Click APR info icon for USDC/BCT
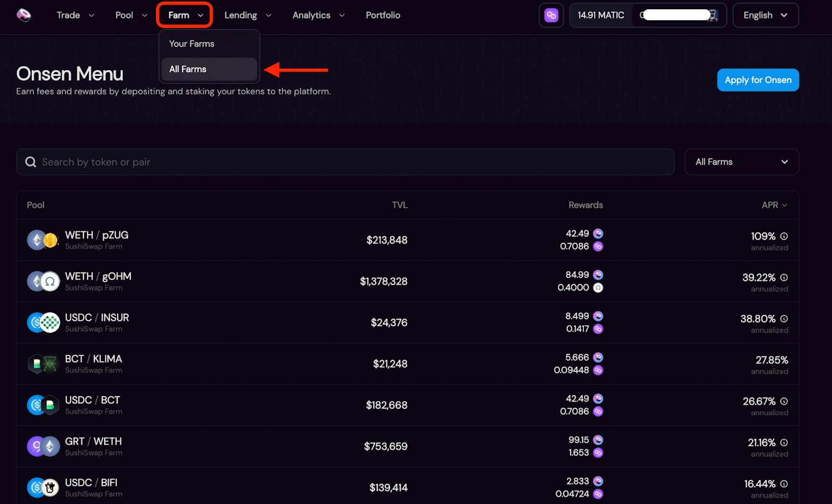This screenshot has height=504, width=832. [784, 402]
